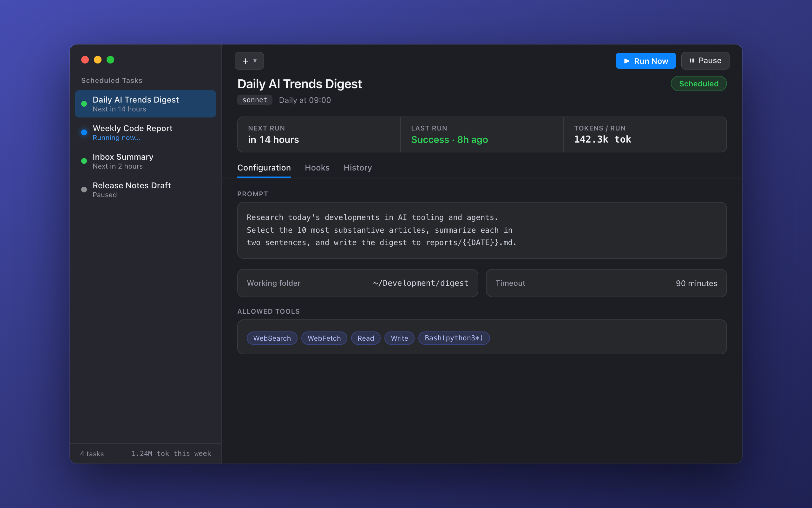Open the History tab
This screenshot has width=812, height=508.
[x=358, y=168]
